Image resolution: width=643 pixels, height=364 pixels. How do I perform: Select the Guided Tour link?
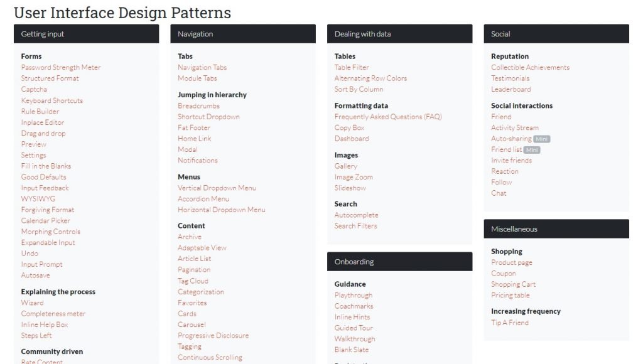click(x=354, y=328)
